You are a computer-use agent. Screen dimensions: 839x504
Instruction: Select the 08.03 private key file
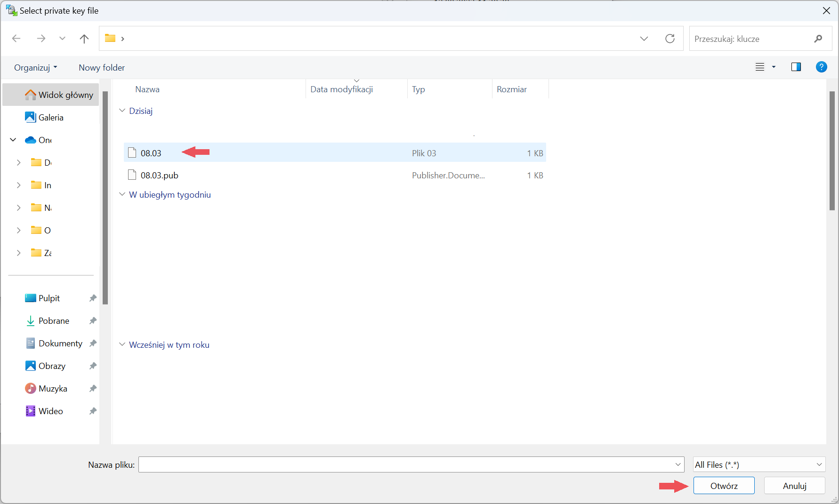click(151, 153)
